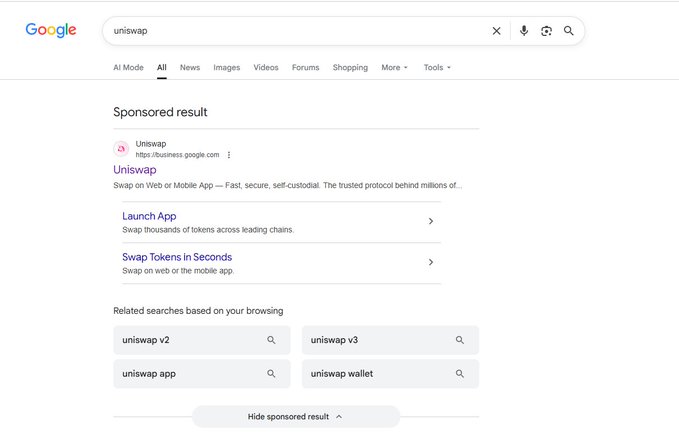Click magnifier icon on uniswap app chip
This screenshot has width=679, height=439.
click(x=271, y=374)
